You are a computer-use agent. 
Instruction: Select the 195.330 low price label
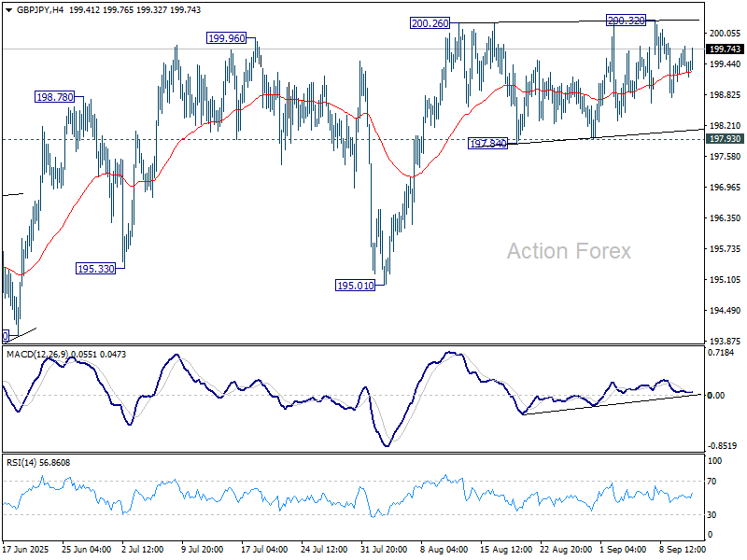click(x=95, y=268)
